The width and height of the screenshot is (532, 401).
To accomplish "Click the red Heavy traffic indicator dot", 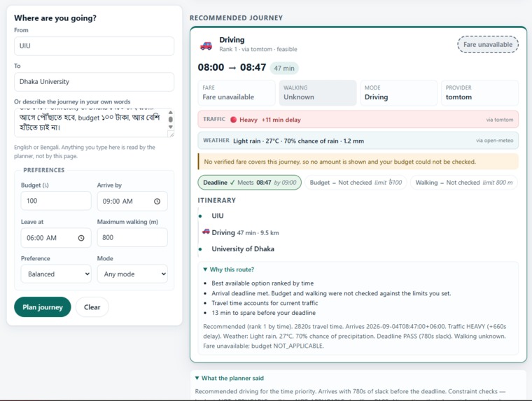I will tap(233, 120).
